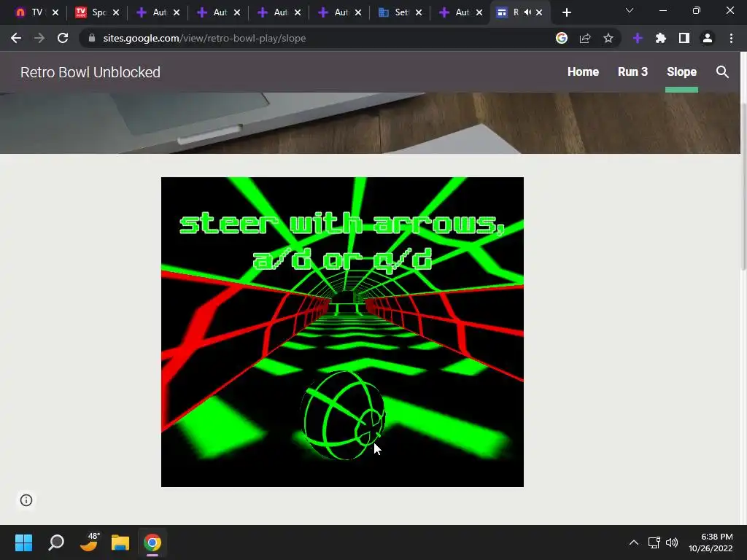
Task: Mute audio on the active tab
Action: 527,12
